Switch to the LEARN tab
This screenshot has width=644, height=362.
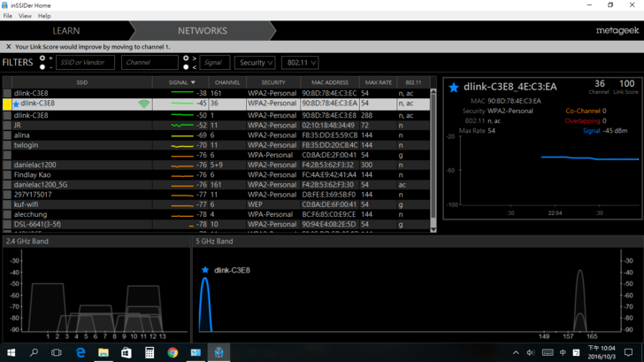coord(65,31)
